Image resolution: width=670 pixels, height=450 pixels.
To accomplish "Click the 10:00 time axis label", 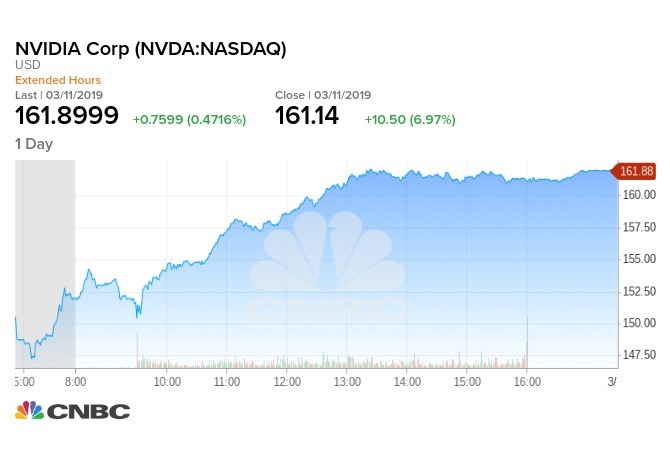I will click(x=166, y=381).
